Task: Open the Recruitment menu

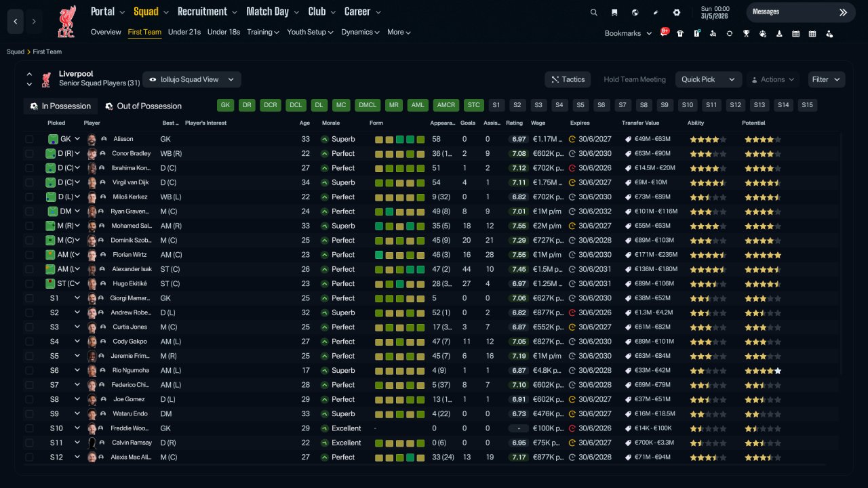Action: 208,12
